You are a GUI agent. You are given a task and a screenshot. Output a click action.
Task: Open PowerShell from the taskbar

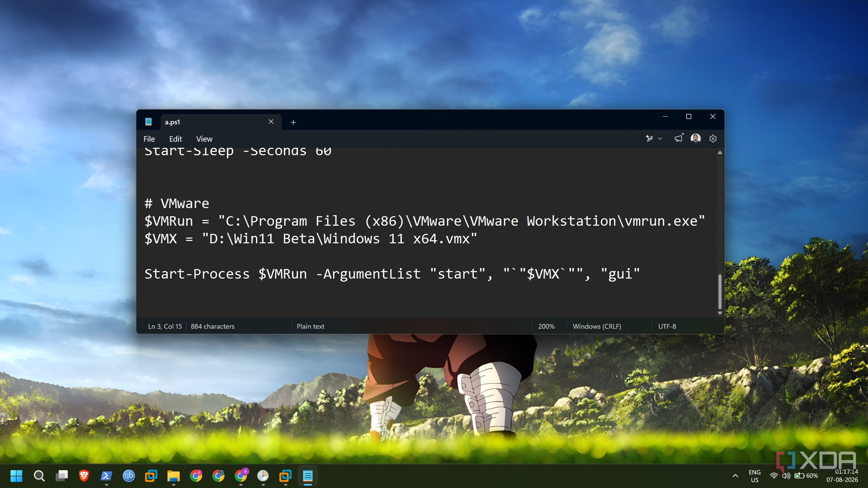106,476
